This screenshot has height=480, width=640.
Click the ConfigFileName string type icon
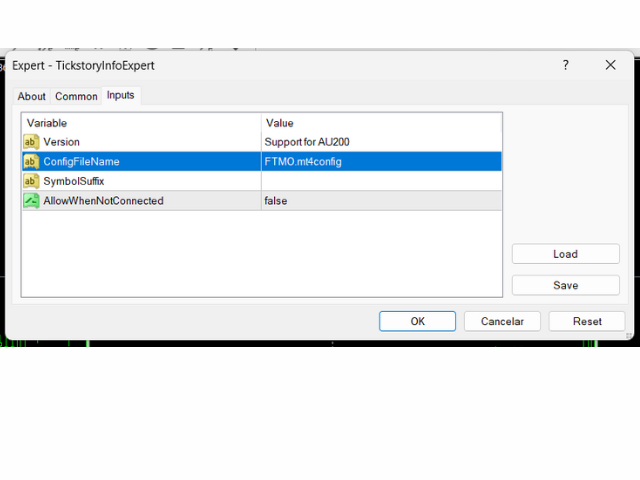(31, 162)
